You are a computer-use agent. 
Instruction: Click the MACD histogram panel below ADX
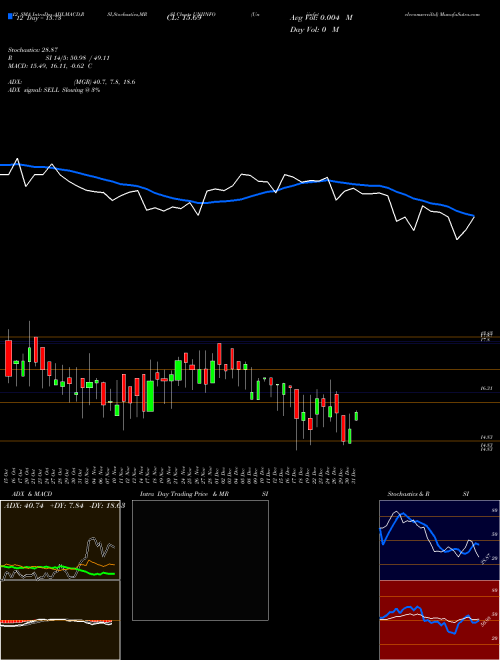[x=60, y=620]
